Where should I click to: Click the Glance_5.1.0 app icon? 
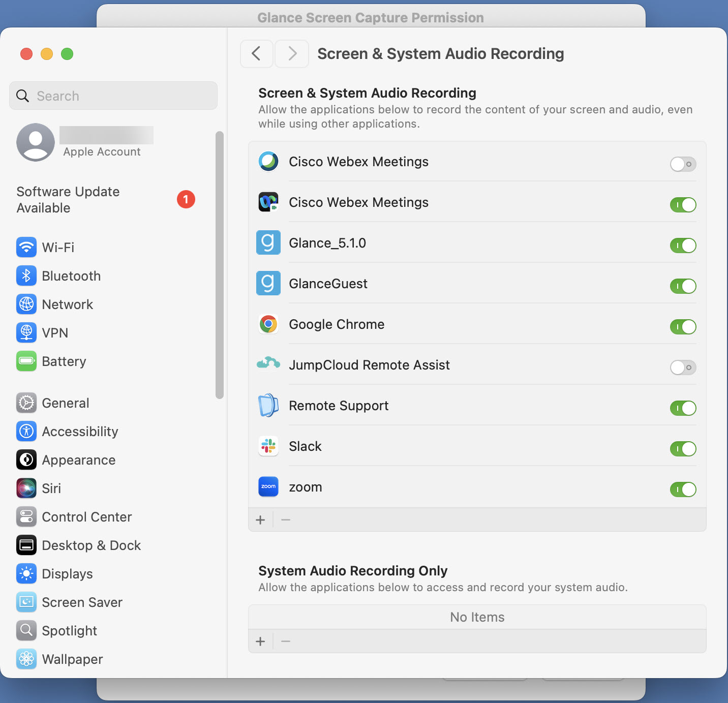coord(268,243)
